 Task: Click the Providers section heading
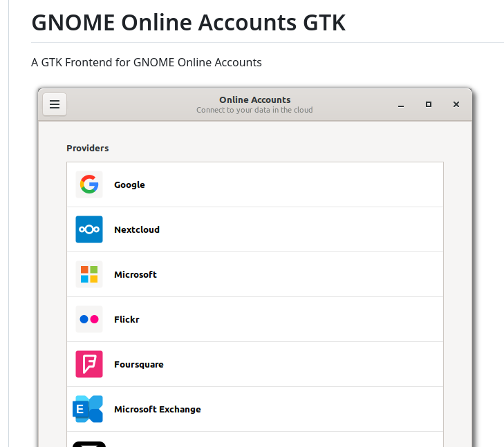click(x=88, y=148)
